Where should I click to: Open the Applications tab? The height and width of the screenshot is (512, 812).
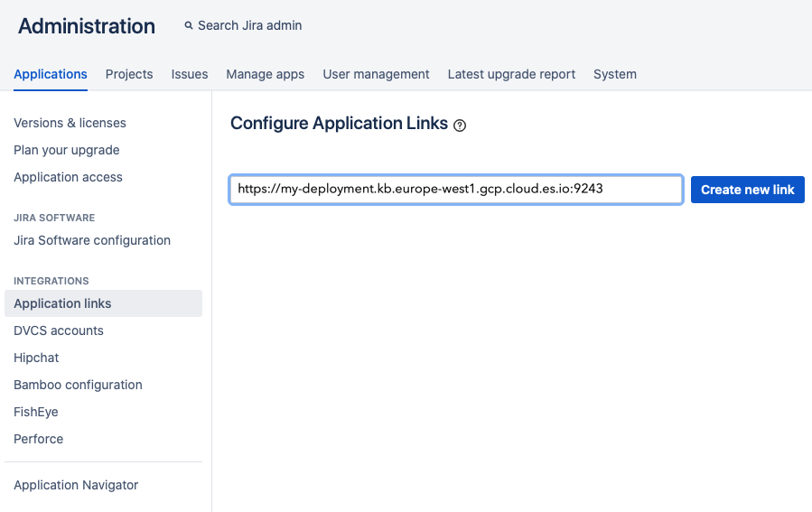(51, 74)
